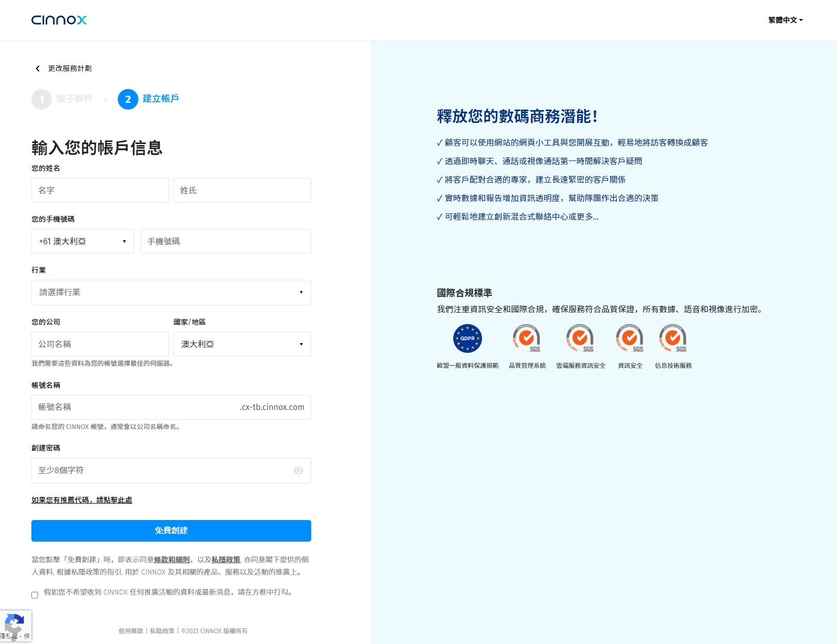Click the 手機號碼 phone number field

[226, 241]
